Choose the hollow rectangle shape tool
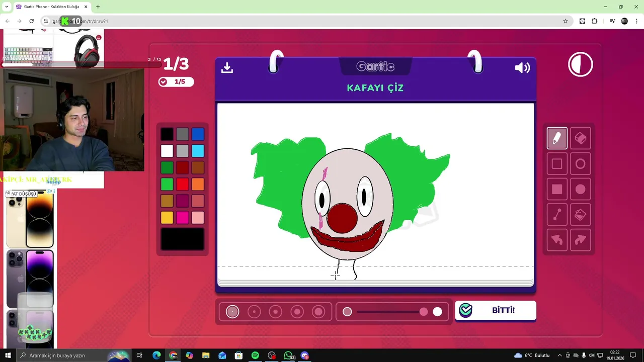 (x=557, y=164)
